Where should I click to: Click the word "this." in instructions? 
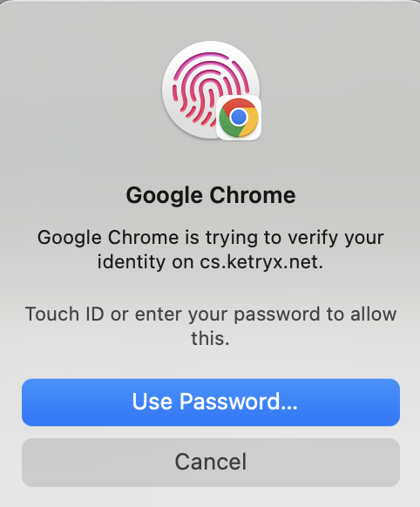coord(210,338)
